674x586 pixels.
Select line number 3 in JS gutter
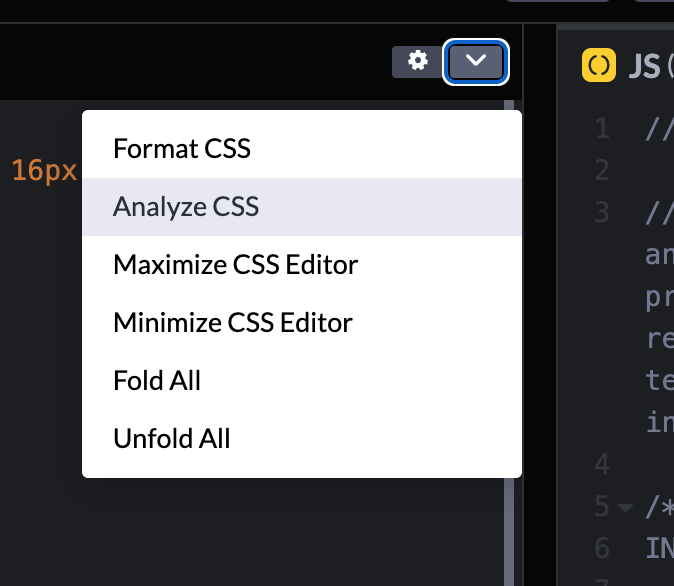(x=601, y=212)
